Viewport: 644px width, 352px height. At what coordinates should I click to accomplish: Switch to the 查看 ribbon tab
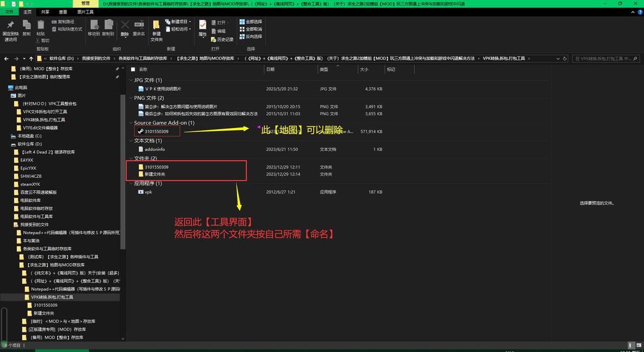(63, 12)
